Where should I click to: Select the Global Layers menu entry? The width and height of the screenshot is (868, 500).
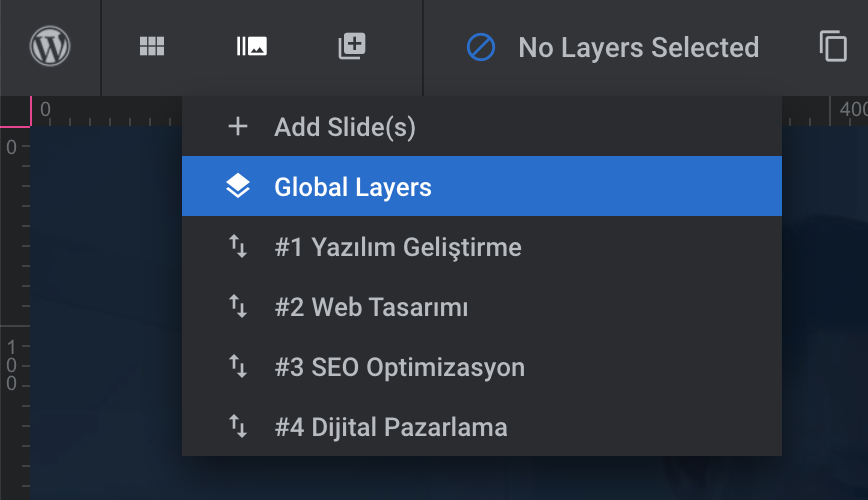pyautogui.click(x=353, y=187)
